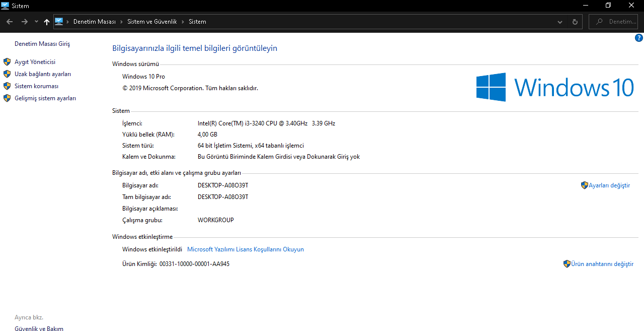
Task: Open Microsoft Yazılımı Lisans Koşullarını Okuyun
Action: click(x=246, y=249)
